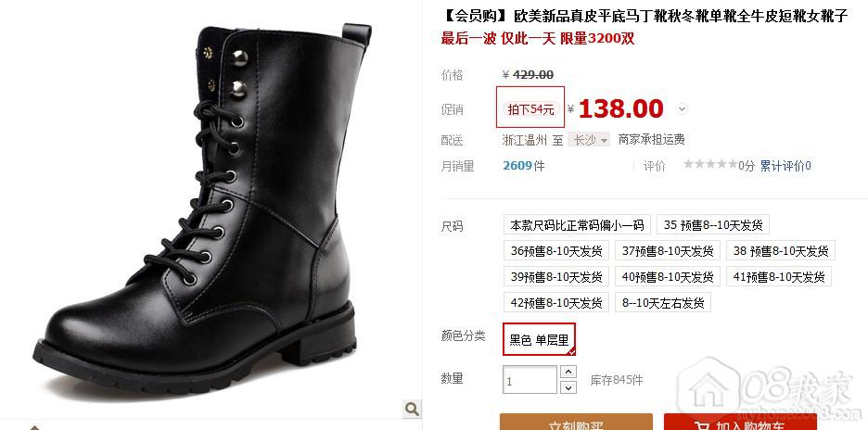Select size 36预售8-10天发货

pos(556,251)
